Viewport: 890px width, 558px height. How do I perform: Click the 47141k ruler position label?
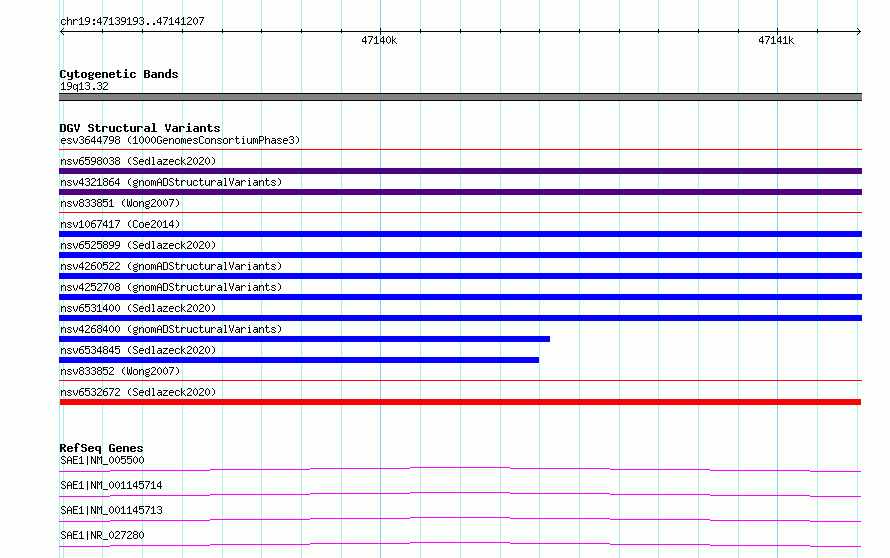pyautogui.click(x=776, y=40)
